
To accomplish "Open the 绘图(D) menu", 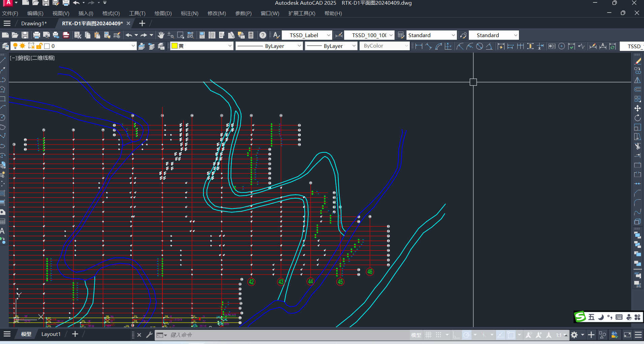I will tap(163, 13).
